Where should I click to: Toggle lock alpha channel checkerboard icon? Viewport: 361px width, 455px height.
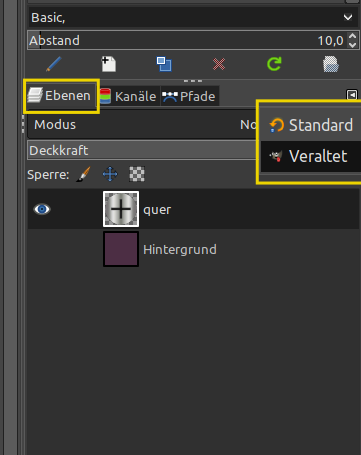(137, 174)
